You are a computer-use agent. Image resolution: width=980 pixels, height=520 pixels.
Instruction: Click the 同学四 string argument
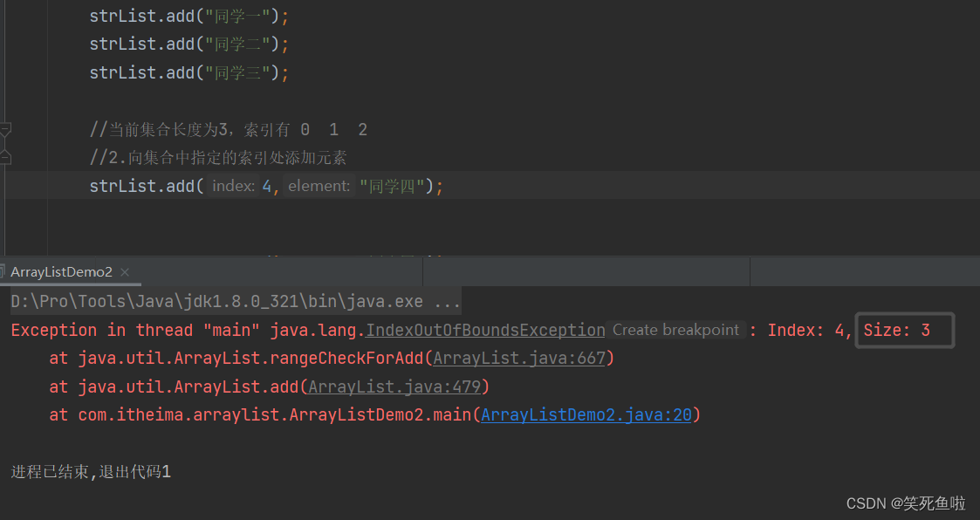point(390,185)
